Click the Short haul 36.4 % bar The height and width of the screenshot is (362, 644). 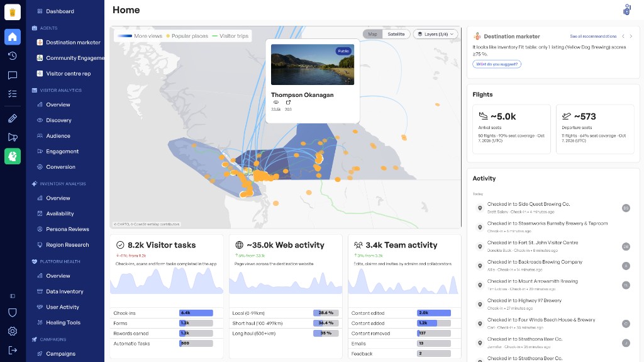coord(326,324)
